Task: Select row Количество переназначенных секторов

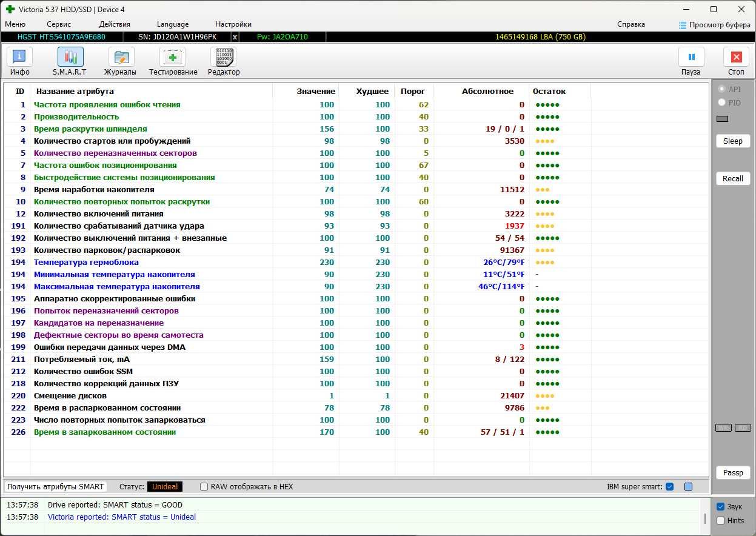Action: 356,153
